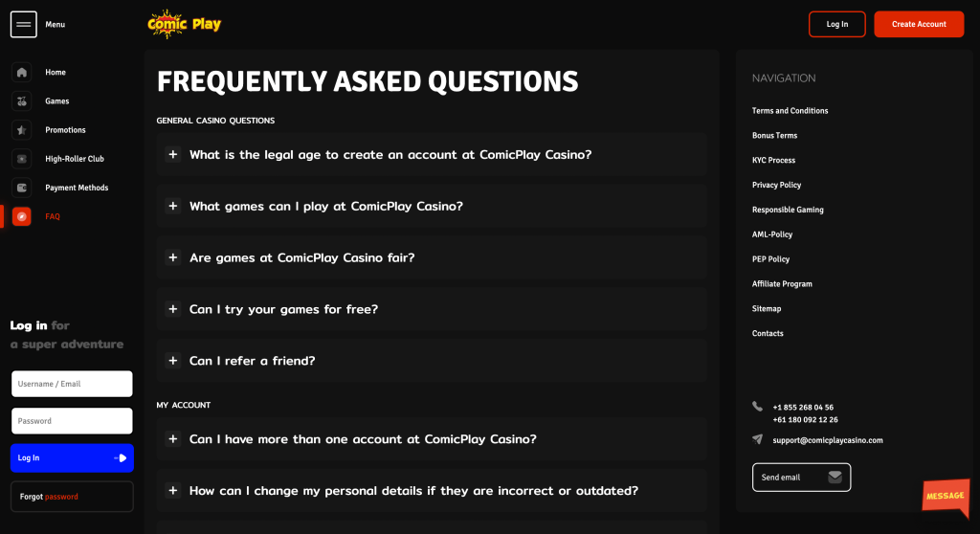Screen dimensions: 980x534
Task: Click the Comic Play logo
Action: 185,24
